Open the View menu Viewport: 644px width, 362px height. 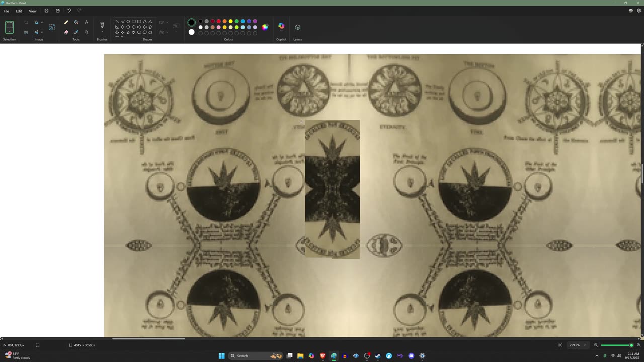[33, 11]
